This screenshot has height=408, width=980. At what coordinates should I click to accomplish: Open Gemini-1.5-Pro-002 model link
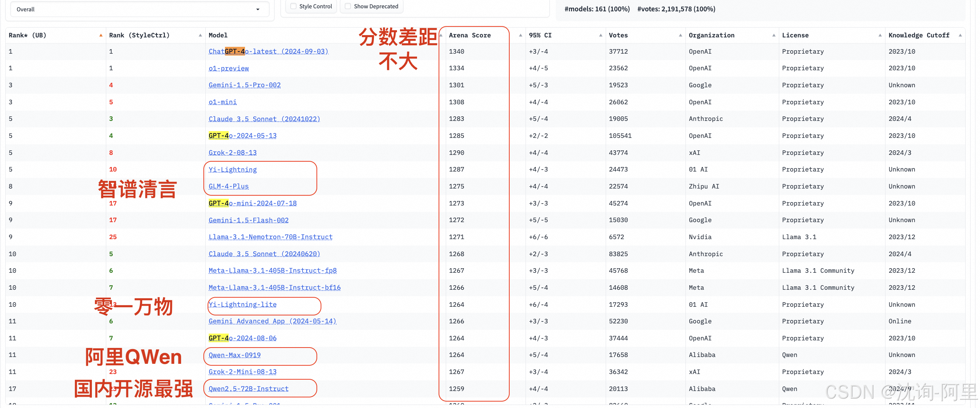(244, 85)
